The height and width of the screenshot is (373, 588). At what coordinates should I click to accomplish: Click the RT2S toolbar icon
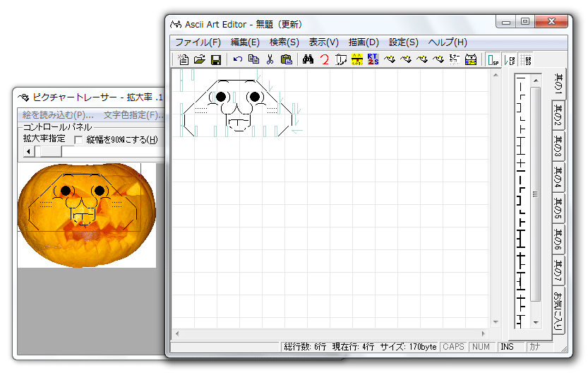coord(373,59)
